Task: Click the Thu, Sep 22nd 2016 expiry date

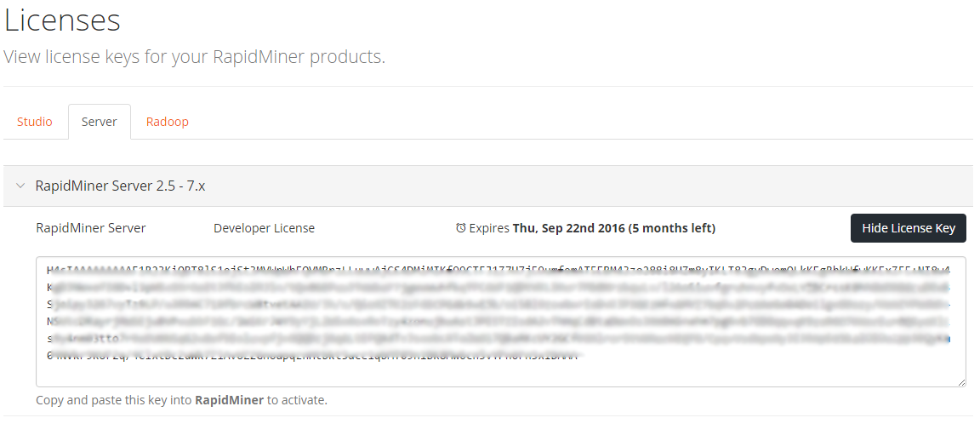Action: [x=568, y=228]
